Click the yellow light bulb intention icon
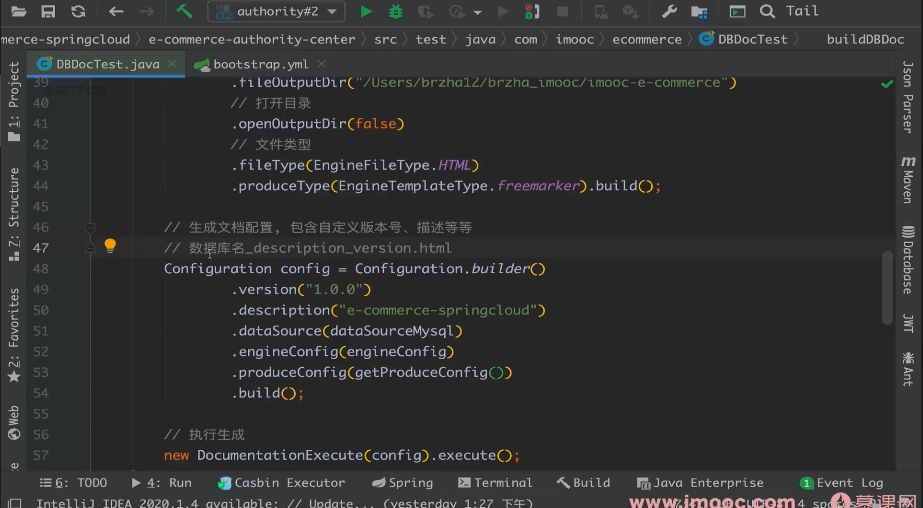 110,246
